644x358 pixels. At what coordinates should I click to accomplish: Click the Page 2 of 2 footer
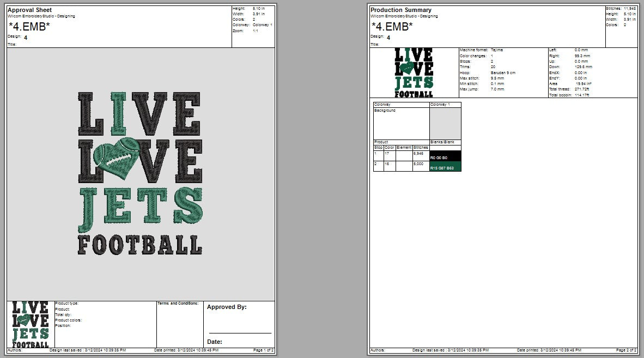(626, 350)
